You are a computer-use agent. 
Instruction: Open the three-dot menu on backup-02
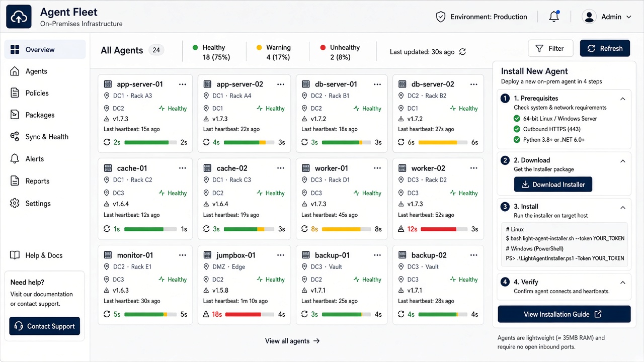point(473,255)
